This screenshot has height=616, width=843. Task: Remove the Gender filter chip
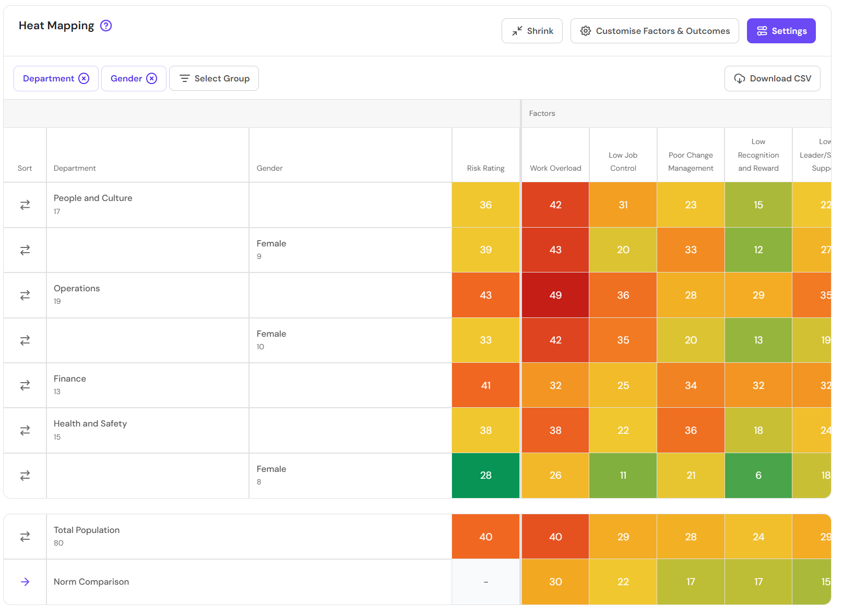coord(151,78)
